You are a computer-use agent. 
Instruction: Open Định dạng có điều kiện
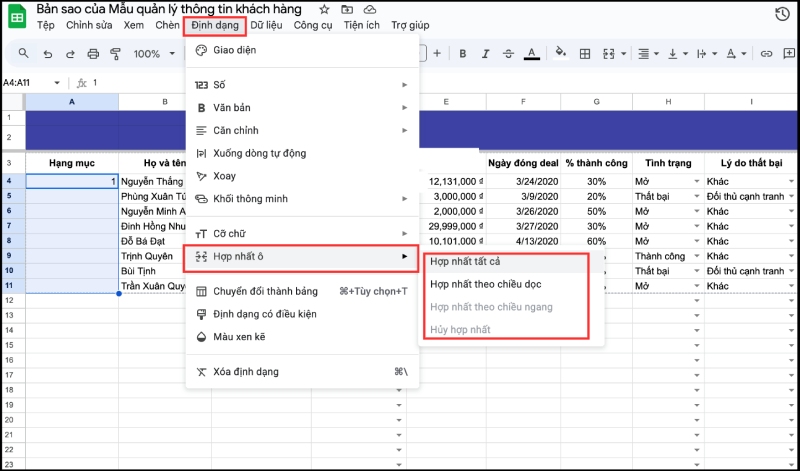(x=302, y=314)
